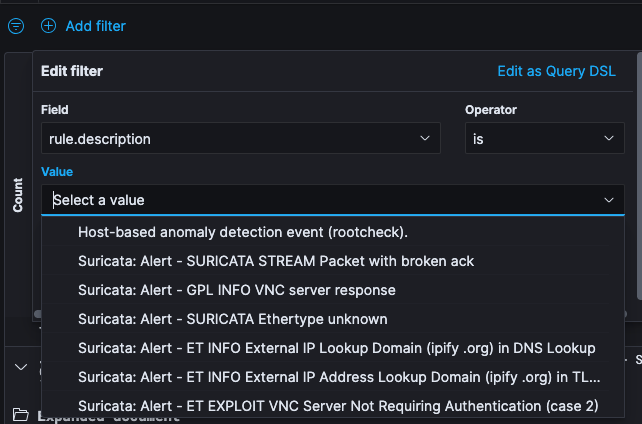Collapse the Value dropdown using its chevron
The image size is (642, 424).
pyautogui.click(x=609, y=200)
